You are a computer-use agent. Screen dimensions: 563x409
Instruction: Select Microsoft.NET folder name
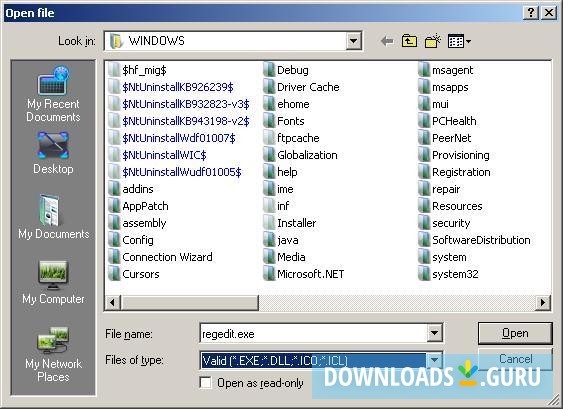point(310,274)
